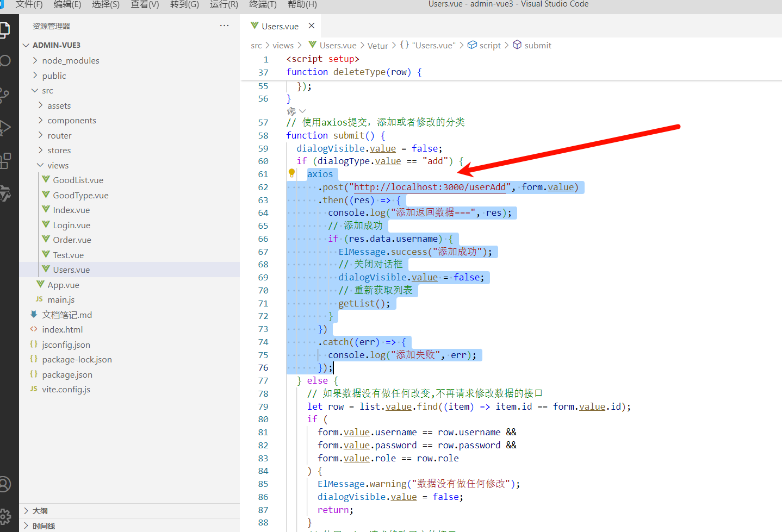Expand the components folder

[41, 120]
